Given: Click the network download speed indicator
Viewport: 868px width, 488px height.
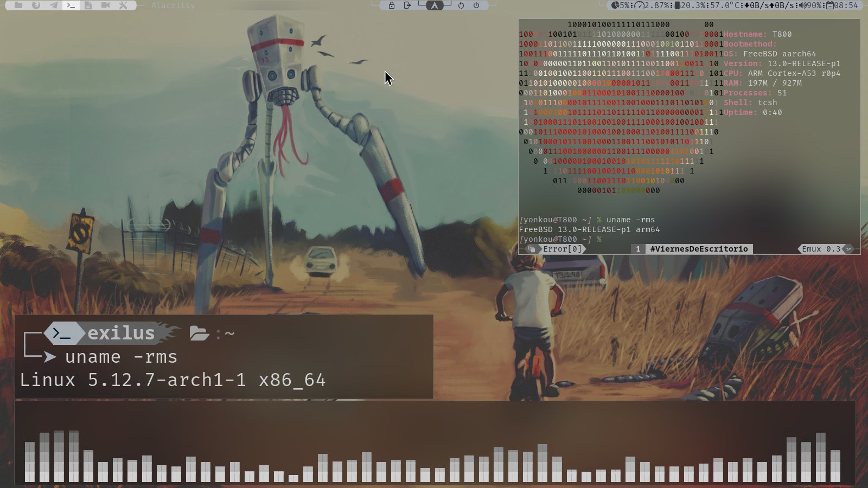Looking at the screenshot, I should pyautogui.click(x=755, y=5).
